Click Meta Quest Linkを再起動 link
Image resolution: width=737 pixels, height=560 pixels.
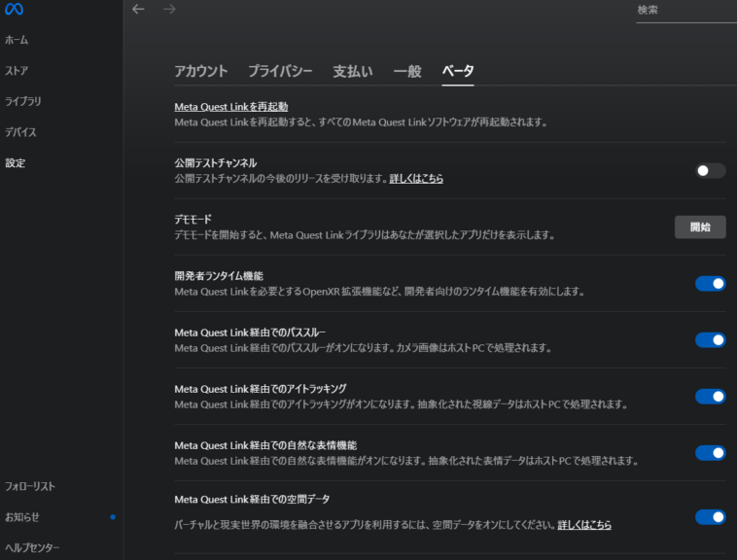231,107
